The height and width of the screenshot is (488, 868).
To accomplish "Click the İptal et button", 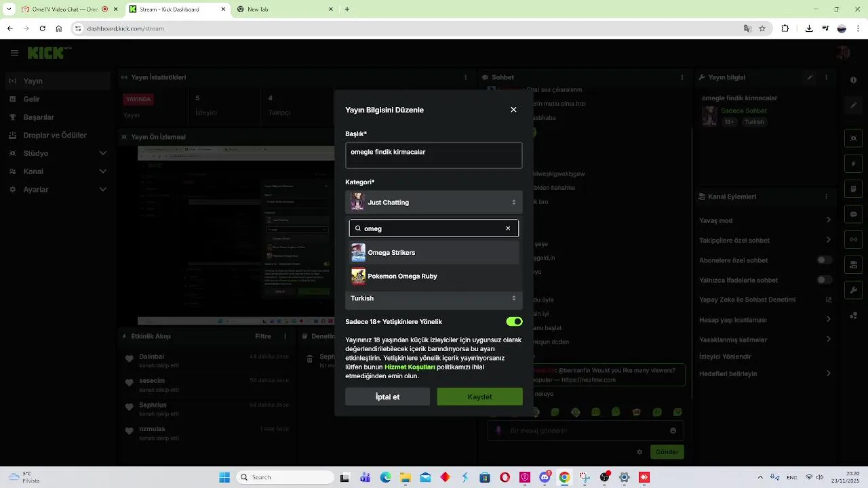I will tap(387, 396).
